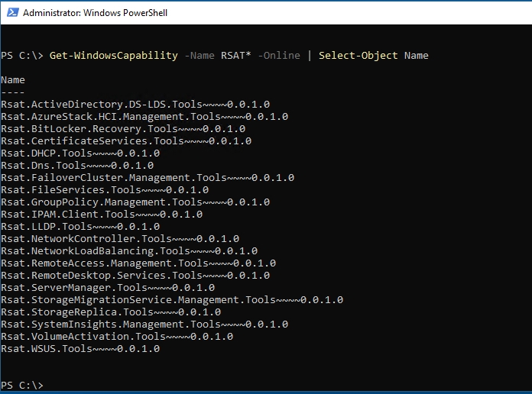Screen dimensions: 532x394
Task: Click the Rsat.Dns.Tools entry
Action: (77, 166)
